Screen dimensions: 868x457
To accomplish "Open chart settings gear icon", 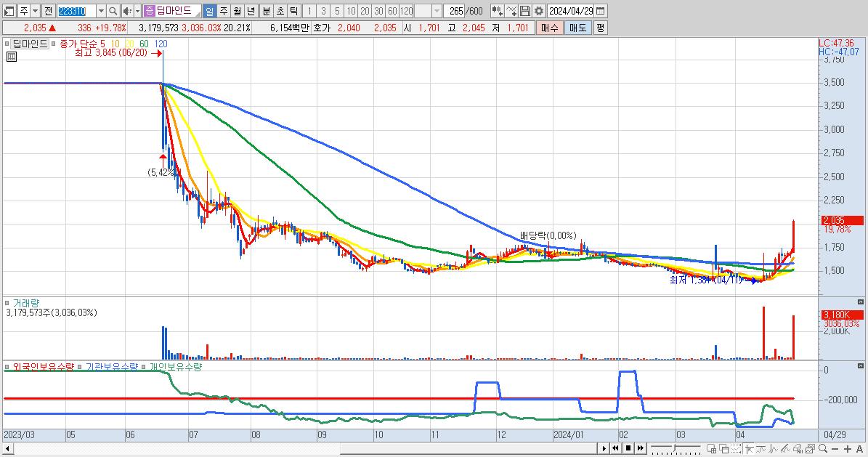I will [539, 11].
